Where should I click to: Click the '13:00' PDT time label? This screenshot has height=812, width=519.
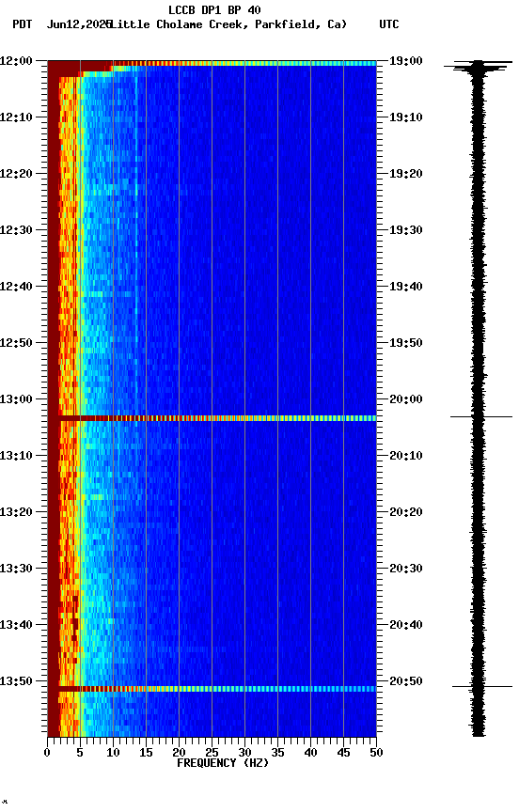click(x=16, y=399)
